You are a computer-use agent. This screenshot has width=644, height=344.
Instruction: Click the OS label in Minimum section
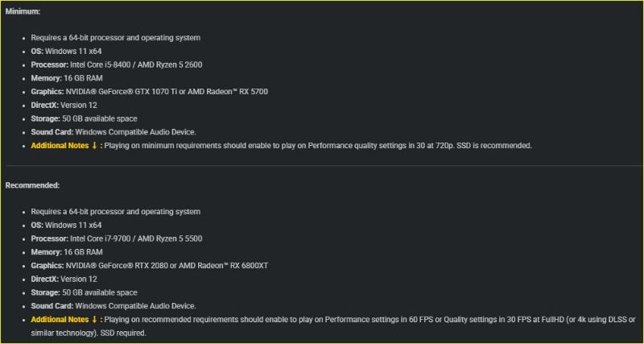38,52
